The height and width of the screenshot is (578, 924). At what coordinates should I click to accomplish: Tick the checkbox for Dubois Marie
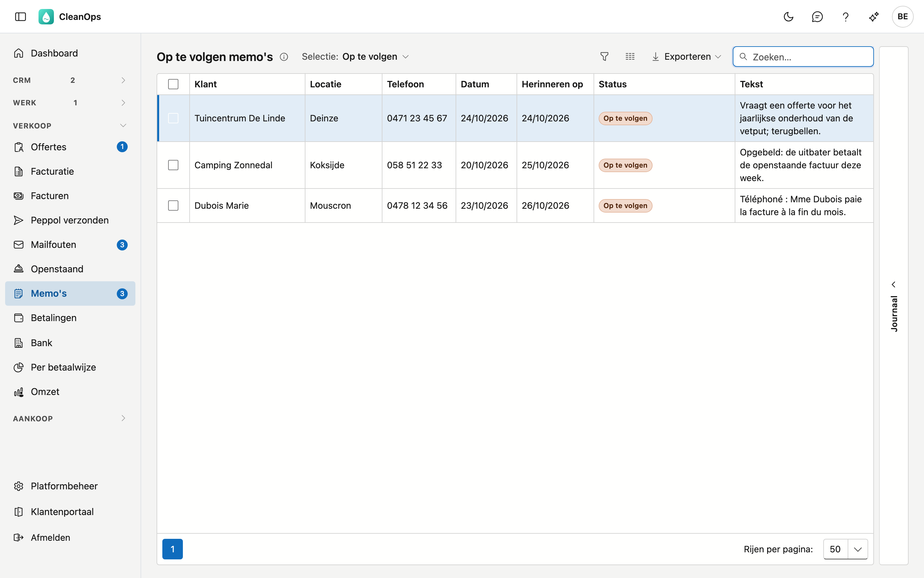(x=173, y=206)
